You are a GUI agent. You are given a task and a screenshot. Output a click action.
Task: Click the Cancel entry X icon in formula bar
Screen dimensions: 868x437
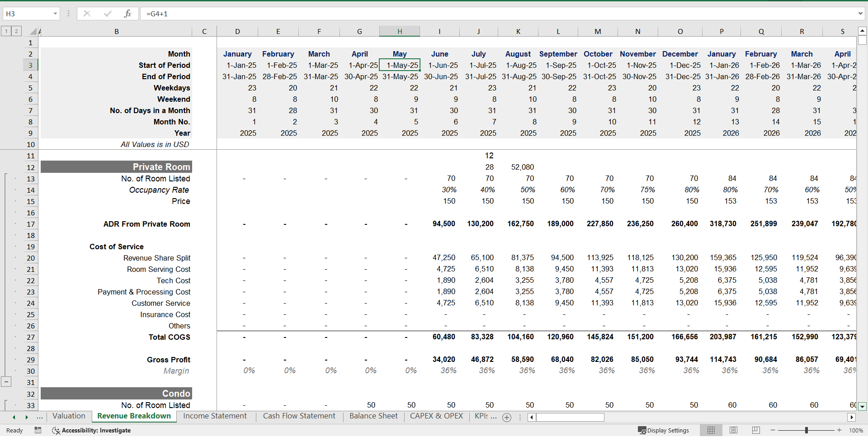pos(87,14)
